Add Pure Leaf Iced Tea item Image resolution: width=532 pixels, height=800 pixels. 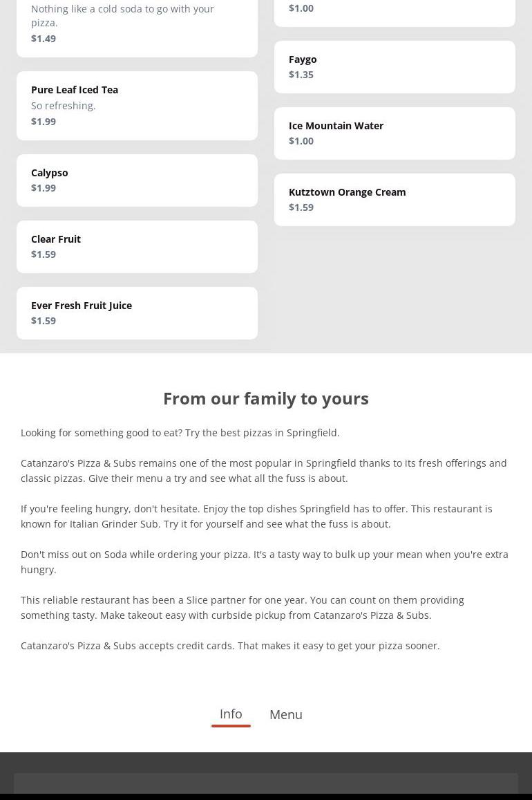click(x=137, y=105)
